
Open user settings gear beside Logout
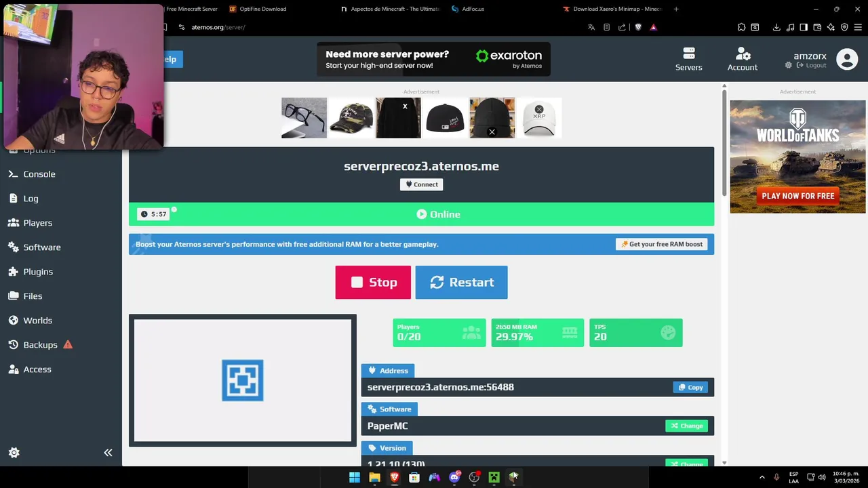pyautogui.click(x=788, y=65)
